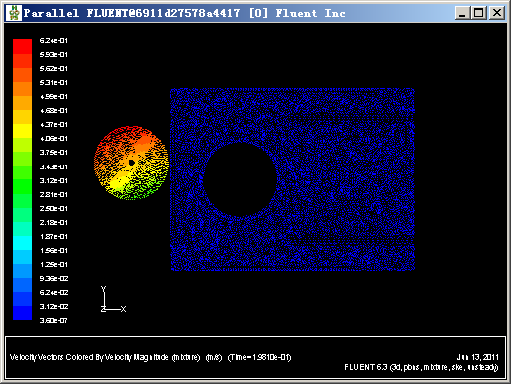Click the legend value 3.75e-01

coord(53,152)
